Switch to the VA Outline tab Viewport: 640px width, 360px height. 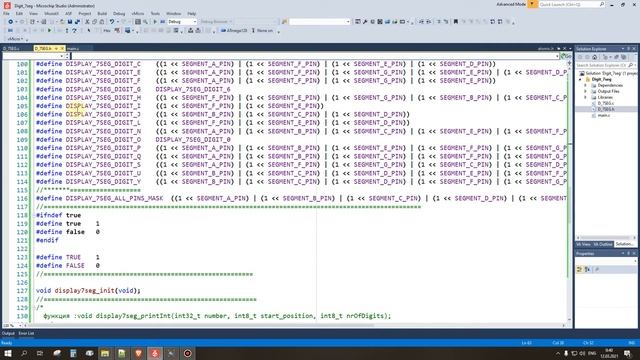coord(603,244)
